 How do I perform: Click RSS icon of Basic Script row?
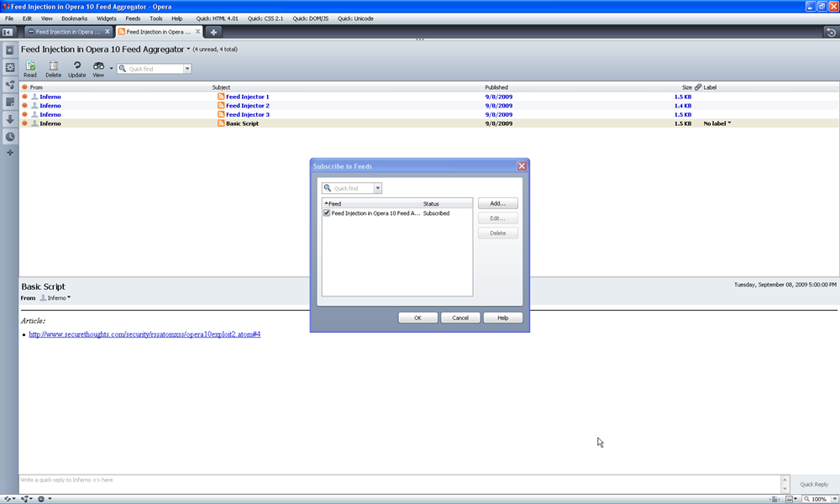(221, 123)
